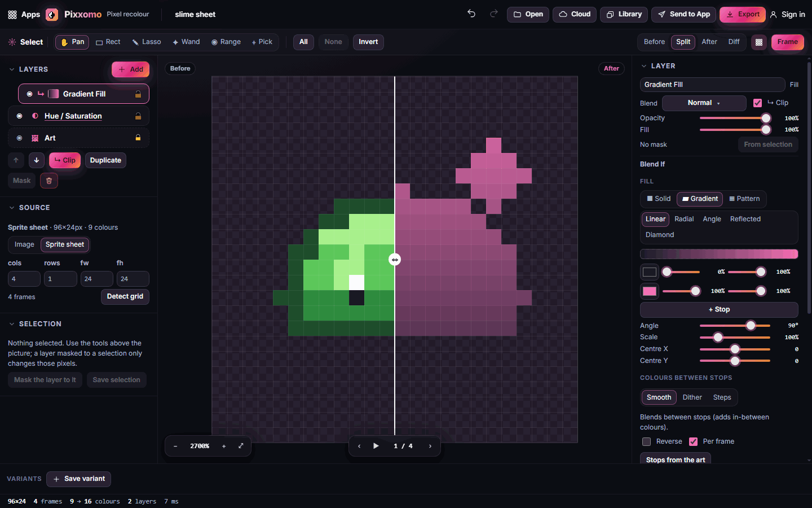Screen dimensions: 812x508
Task: Select Steps between stops
Action: click(722, 397)
